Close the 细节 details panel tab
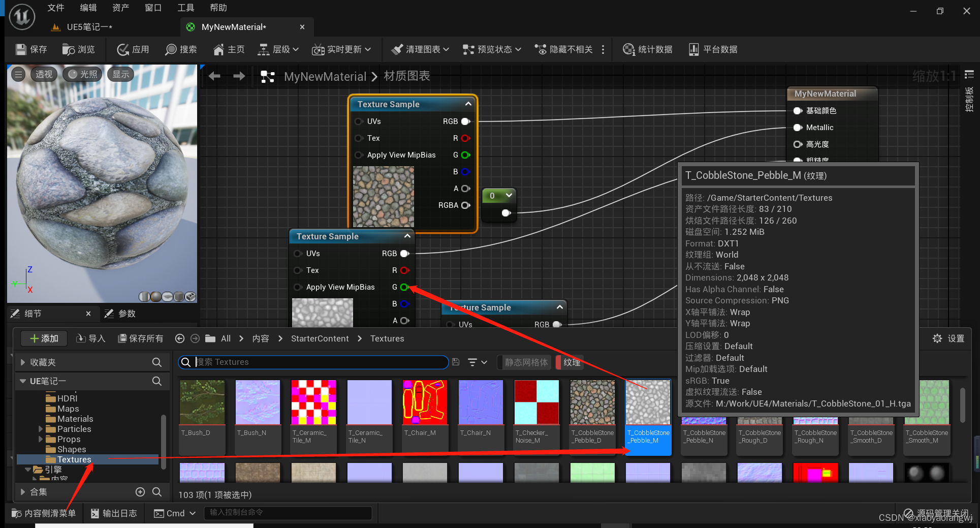This screenshot has height=528, width=980. [x=88, y=314]
